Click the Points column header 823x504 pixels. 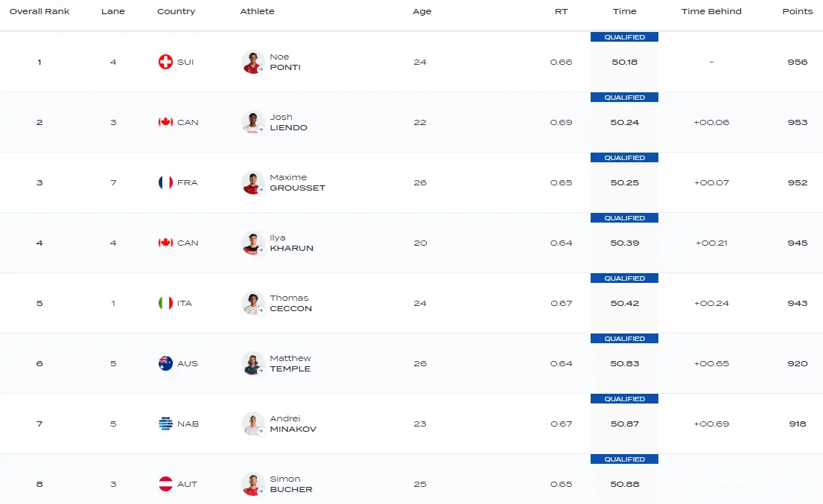tap(797, 11)
